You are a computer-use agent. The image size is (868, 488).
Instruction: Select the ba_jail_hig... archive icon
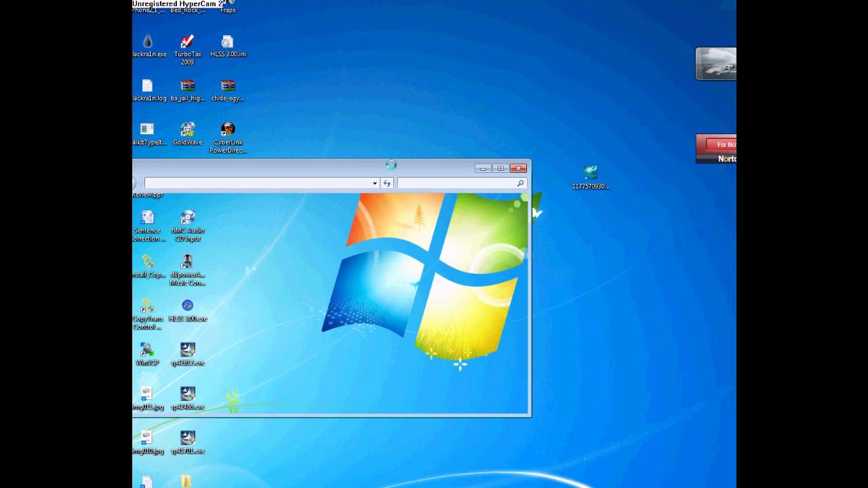[188, 90]
